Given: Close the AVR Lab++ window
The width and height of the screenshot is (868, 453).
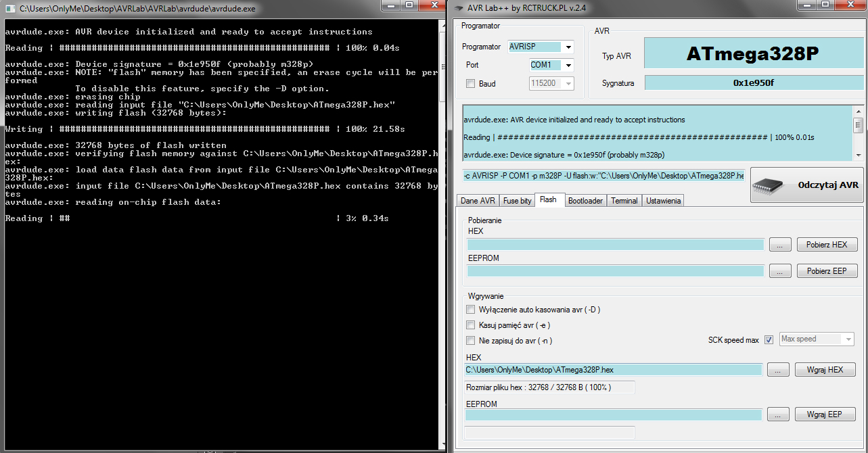Looking at the screenshot, I should (x=850, y=5).
